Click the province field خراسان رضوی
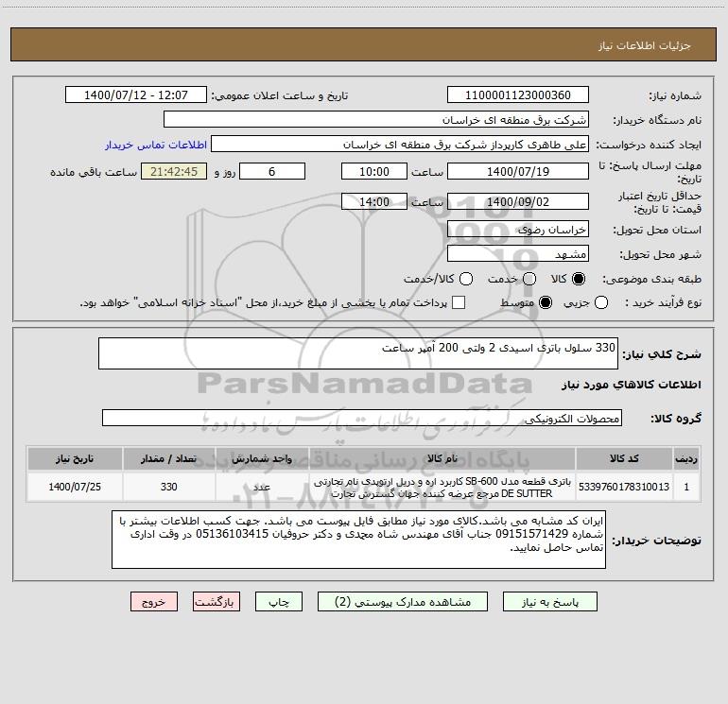Image resolution: width=728 pixels, height=704 pixels. [518, 230]
